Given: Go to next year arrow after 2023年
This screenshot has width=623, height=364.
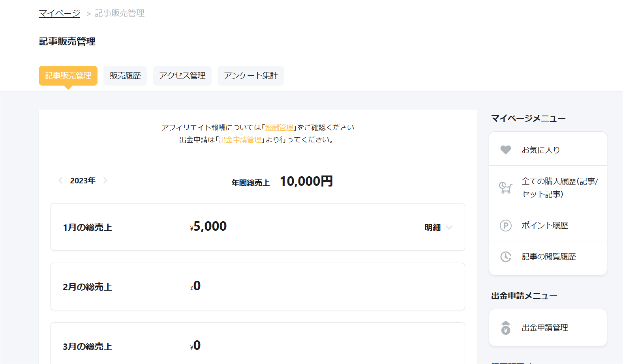Looking at the screenshot, I should click(x=105, y=181).
